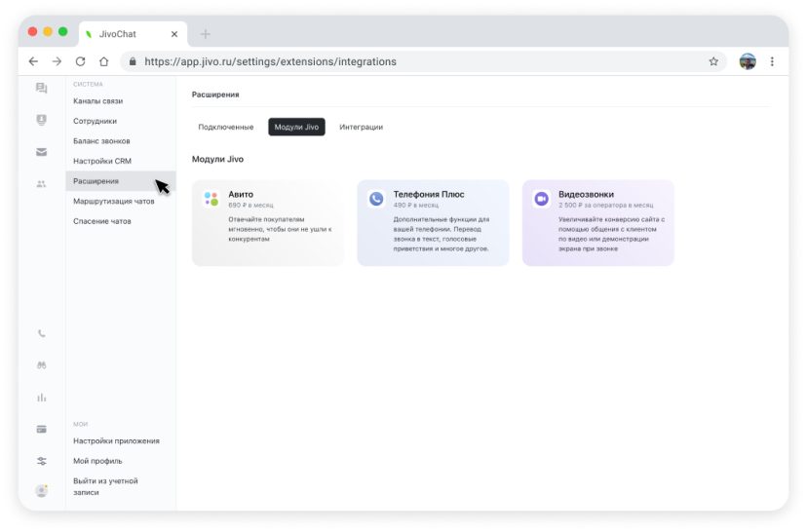
Task: Open the Видеозвонки module card
Action: tap(597, 222)
